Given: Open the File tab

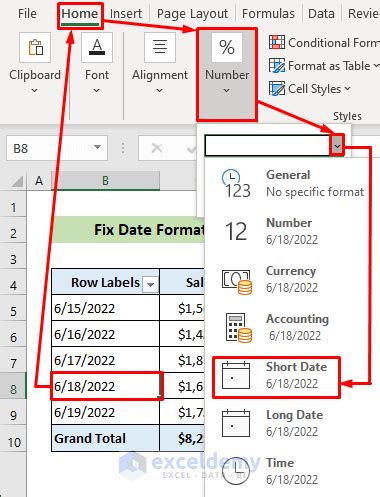Looking at the screenshot, I should pyautogui.click(x=27, y=14).
